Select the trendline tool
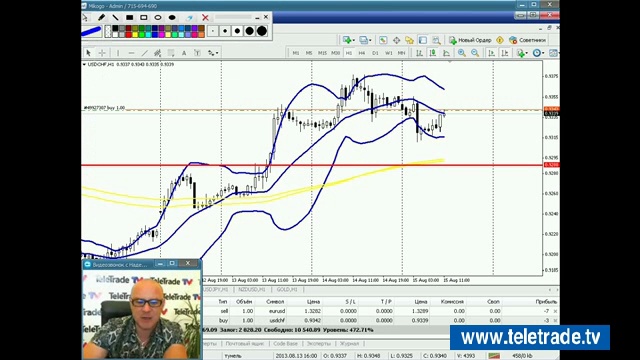640x360 pixels. 144,53
